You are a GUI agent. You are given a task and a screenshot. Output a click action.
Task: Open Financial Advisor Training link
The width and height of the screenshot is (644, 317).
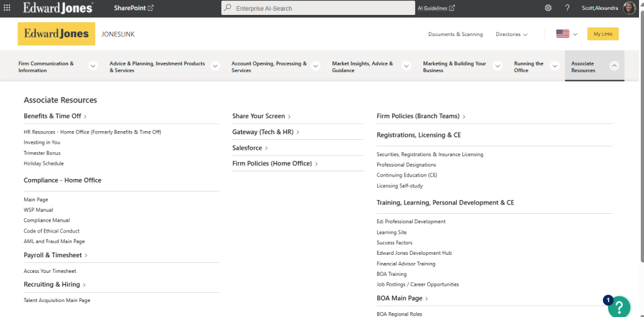(406, 264)
